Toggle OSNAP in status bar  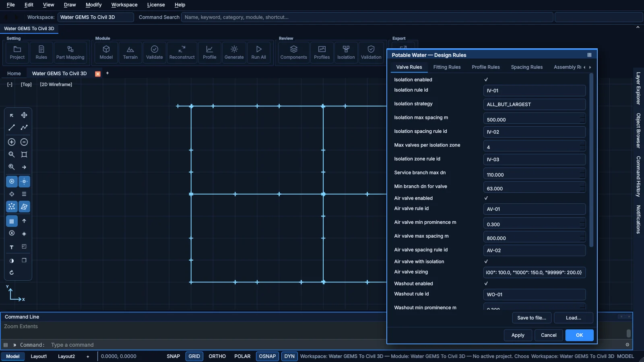pyautogui.click(x=267, y=356)
